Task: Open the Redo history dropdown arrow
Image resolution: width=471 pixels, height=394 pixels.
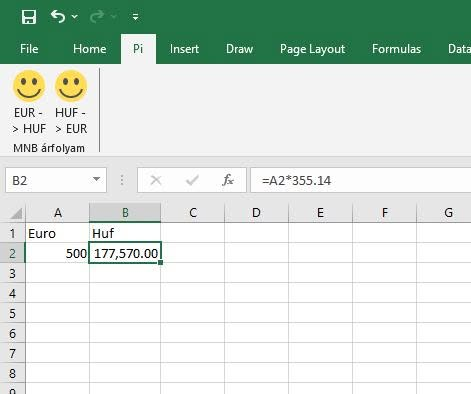Action: pyautogui.click(x=114, y=17)
